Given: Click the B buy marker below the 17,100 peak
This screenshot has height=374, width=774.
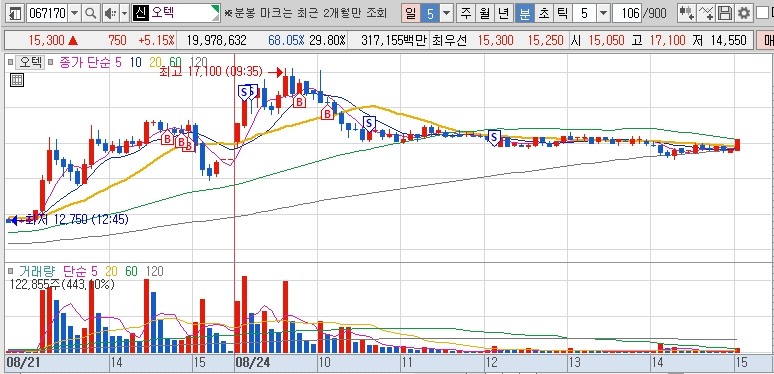Looking at the screenshot, I should pyautogui.click(x=299, y=102).
